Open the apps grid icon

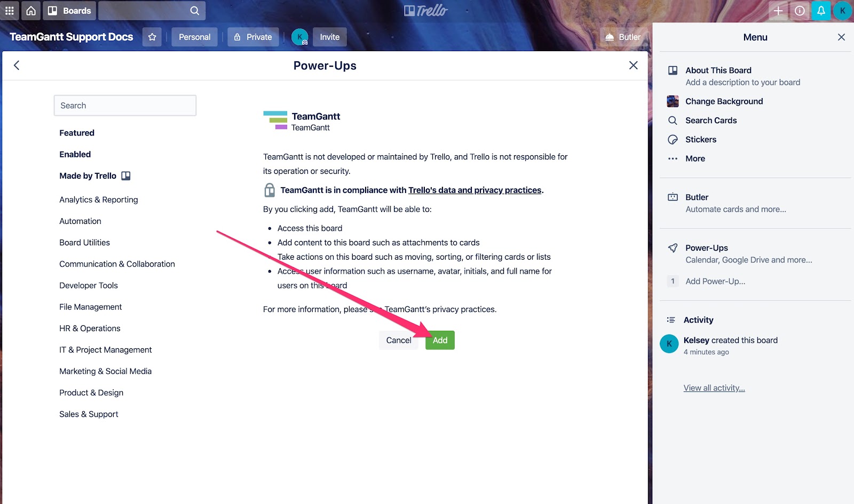pyautogui.click(x=10, y=11)
